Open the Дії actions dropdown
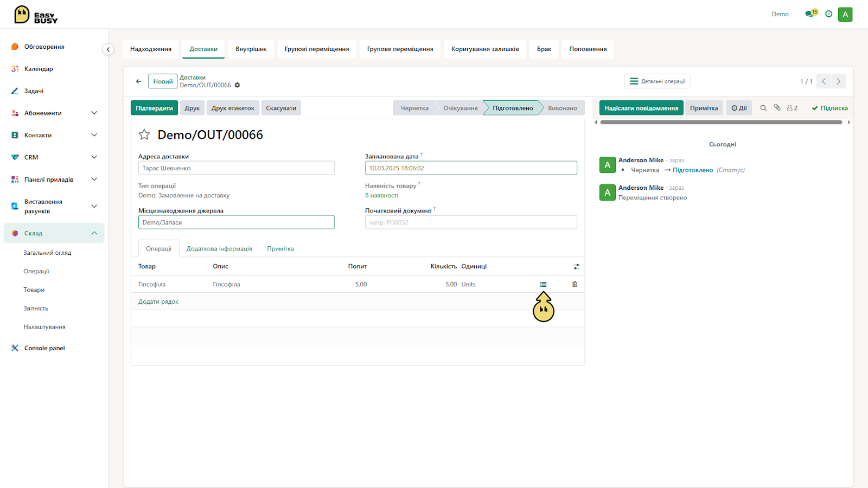 click(739, 108)
